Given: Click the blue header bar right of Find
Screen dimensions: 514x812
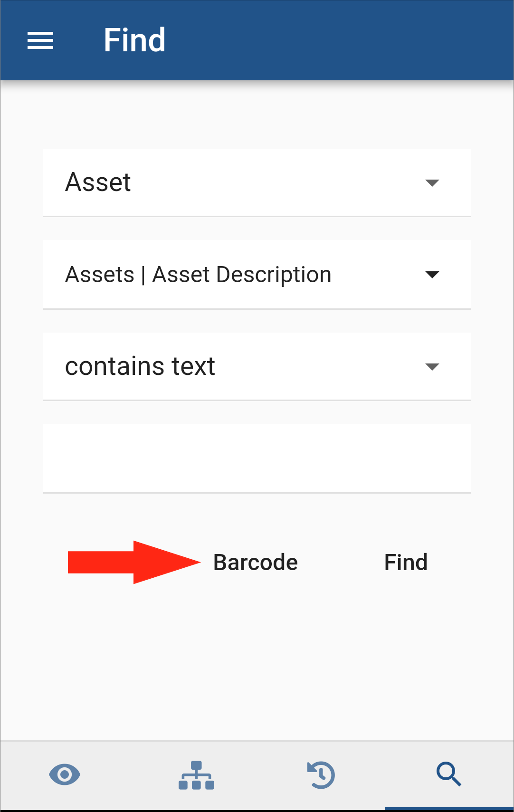Looking at the screenshot, I should 340,40.
